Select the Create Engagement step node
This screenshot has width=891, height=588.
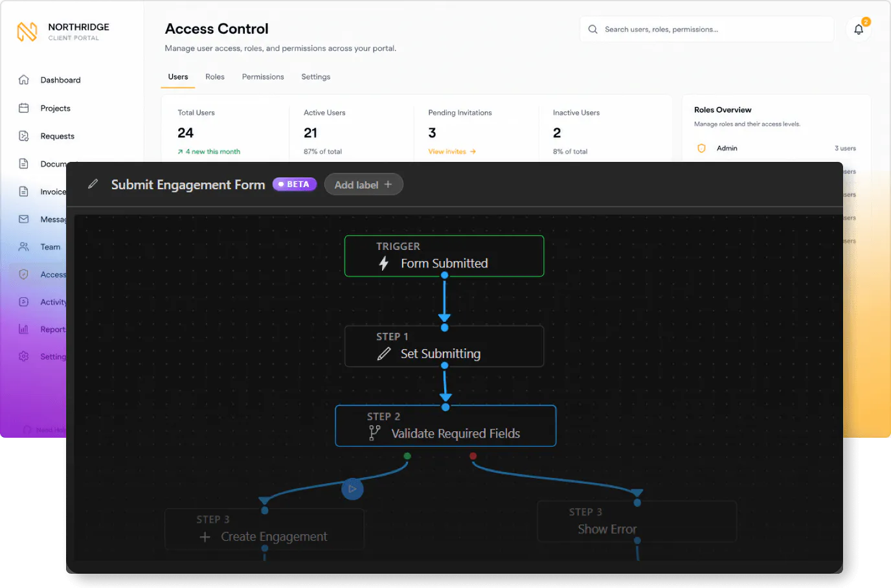pos(264,530)
